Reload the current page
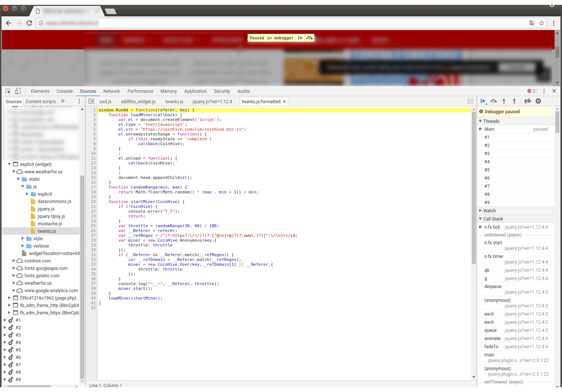Viewport: 562px width, 392px height. (29, 23)
